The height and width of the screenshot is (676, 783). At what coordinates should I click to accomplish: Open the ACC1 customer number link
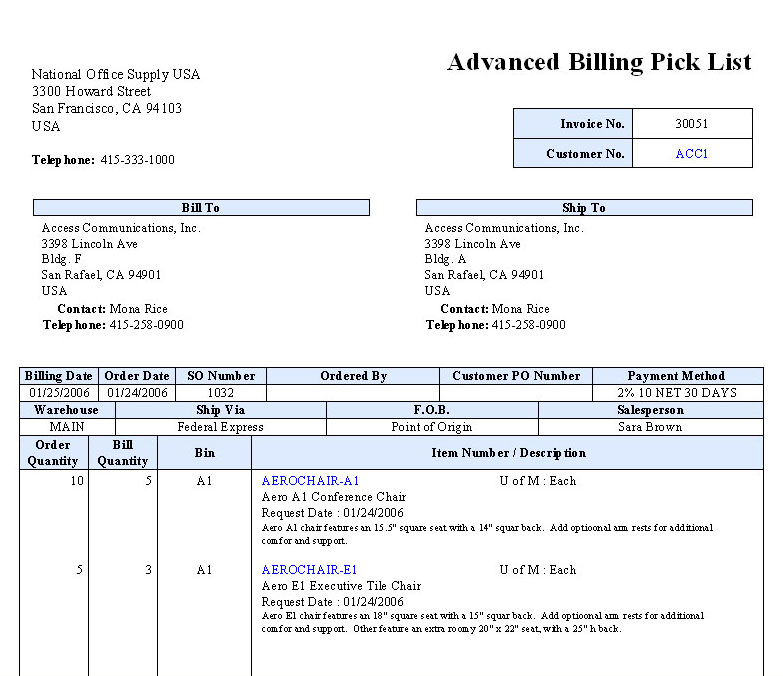pos(691,154)
